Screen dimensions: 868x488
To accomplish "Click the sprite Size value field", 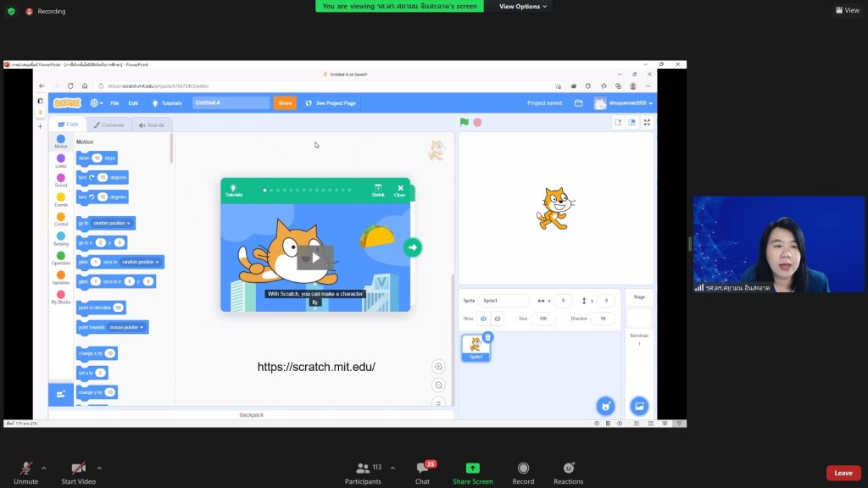I will pos(543,319).
